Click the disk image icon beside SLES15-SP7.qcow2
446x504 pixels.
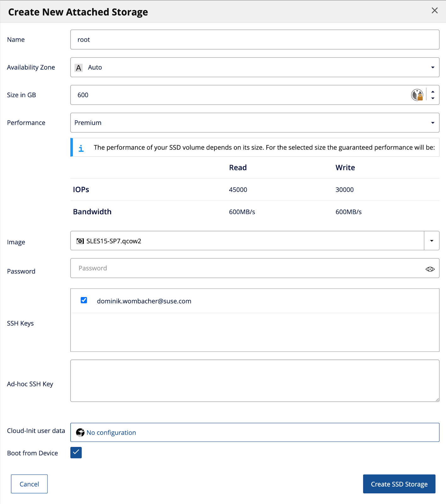point(80,241)
